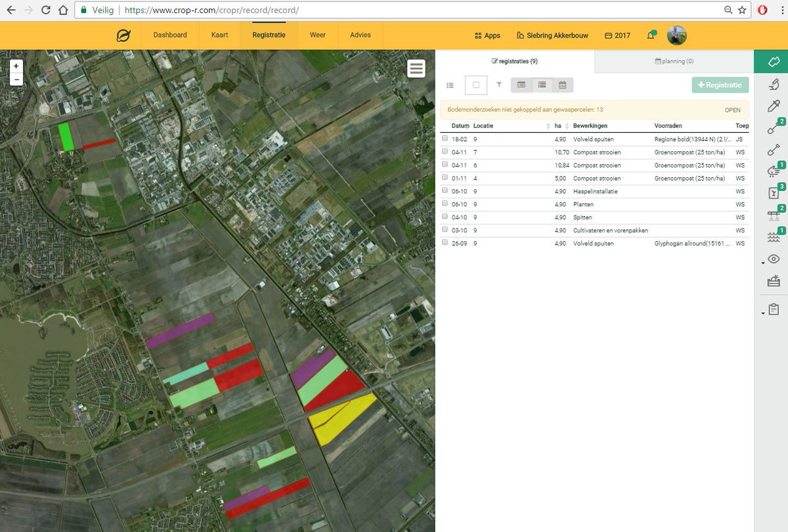This screenshot has width=788, height=532.
Task: Tick checkbox for Cultivateren en vorenpakken row
Action: coord(445,230)
